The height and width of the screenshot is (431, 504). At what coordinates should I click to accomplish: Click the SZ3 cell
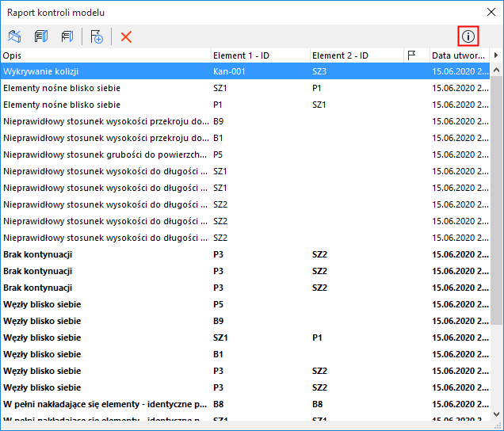coord(319,71)
